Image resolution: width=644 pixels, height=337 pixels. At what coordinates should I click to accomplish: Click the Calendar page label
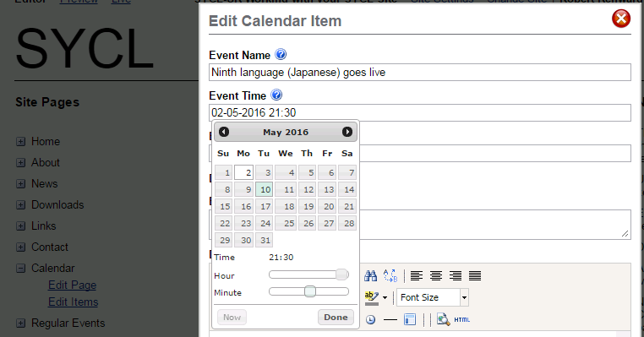click(53, 268)
